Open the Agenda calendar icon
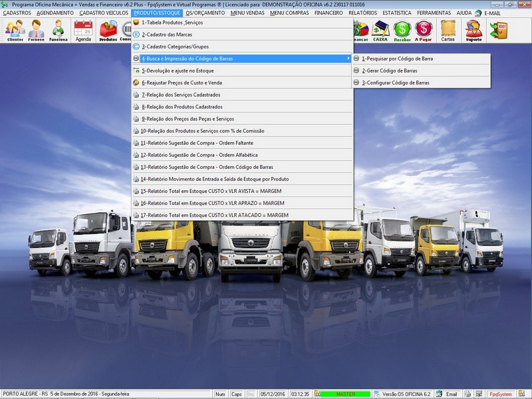 click(83, 30)
